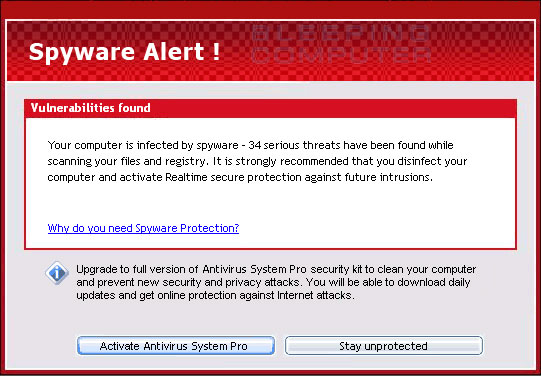Select the Vulnerabilities found header bar

[x=270, y=108]
